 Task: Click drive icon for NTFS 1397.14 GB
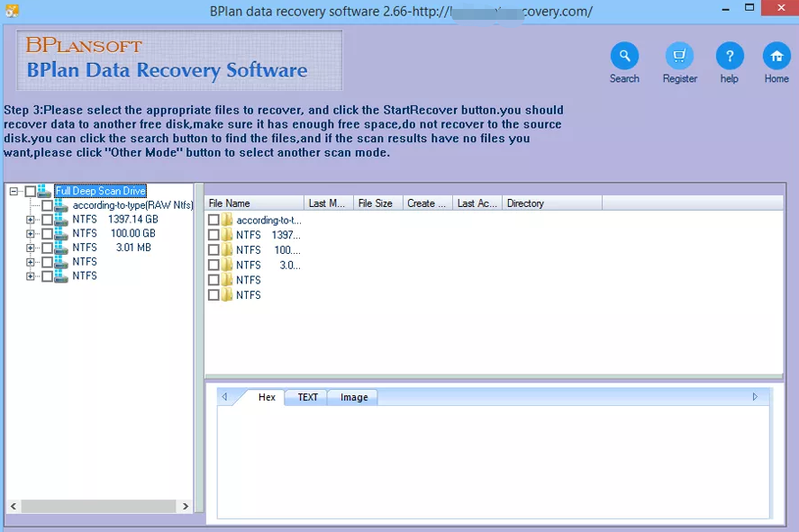coord(60,220)
